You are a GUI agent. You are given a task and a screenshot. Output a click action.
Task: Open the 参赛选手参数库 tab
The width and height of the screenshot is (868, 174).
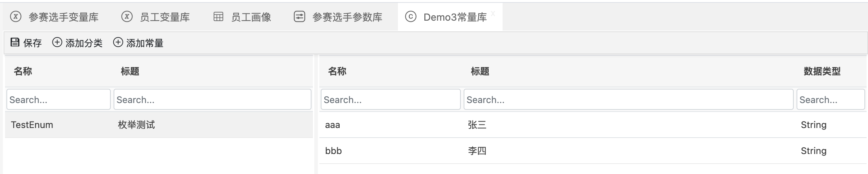pyautogui.click(x=347, y=17)
